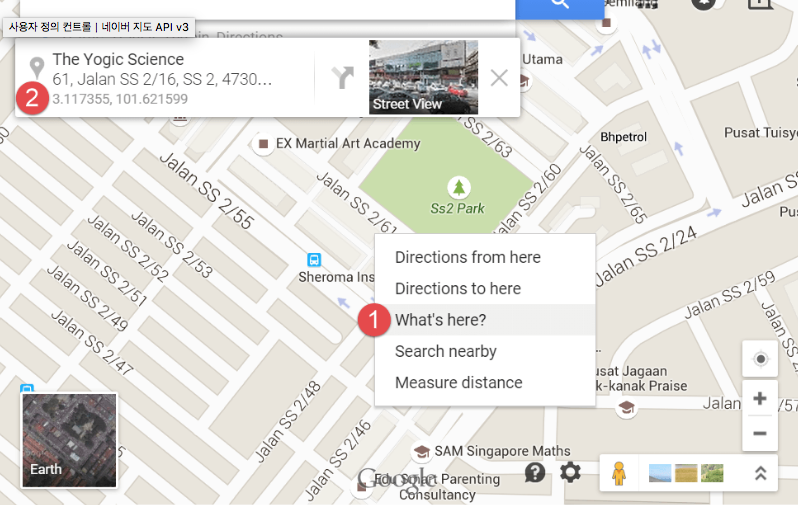
Task: Click the EX Martial Art Academy marker
Action: (263, 144)
